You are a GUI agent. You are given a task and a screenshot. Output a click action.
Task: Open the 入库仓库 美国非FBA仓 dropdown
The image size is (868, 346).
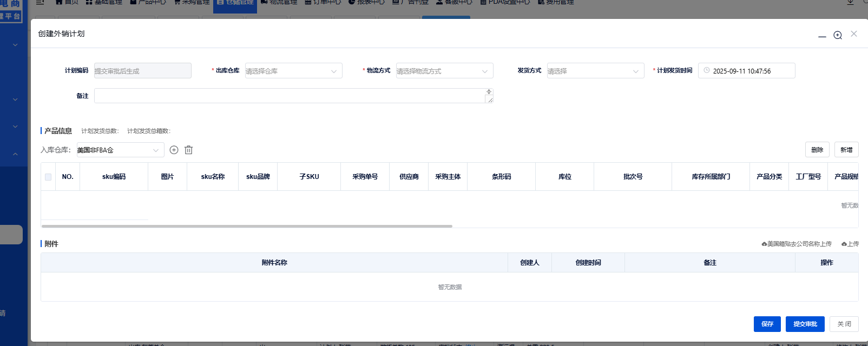click(x=121, y=150)
